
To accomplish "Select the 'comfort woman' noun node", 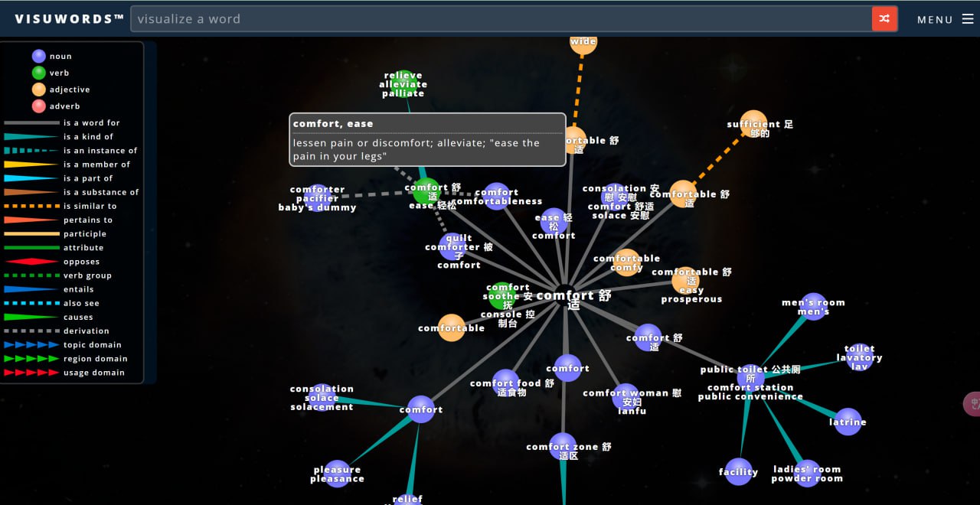I will [x=626, y=397].
